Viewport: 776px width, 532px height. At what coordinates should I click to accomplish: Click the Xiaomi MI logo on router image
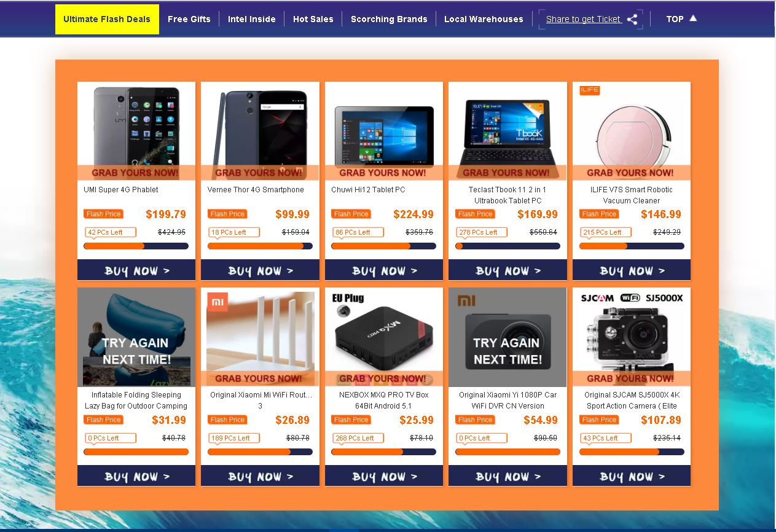tap(218, 302)
